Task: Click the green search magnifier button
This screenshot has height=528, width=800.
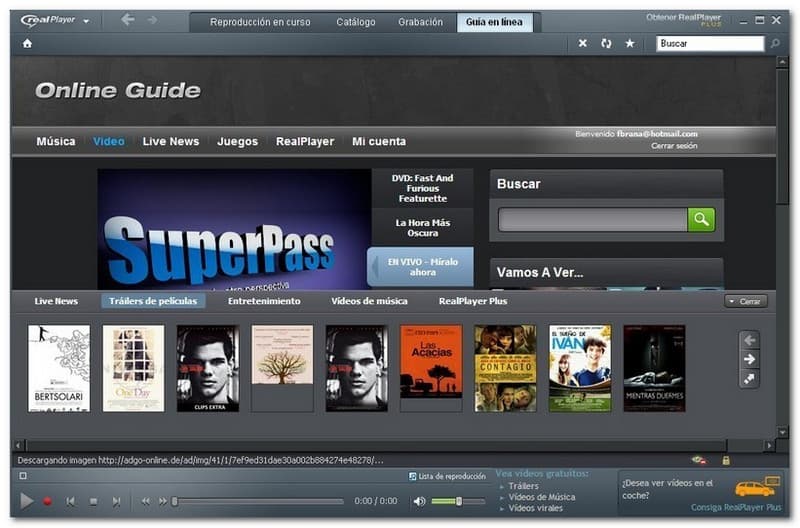Action: pyautogui.click(x=701, y=219)
